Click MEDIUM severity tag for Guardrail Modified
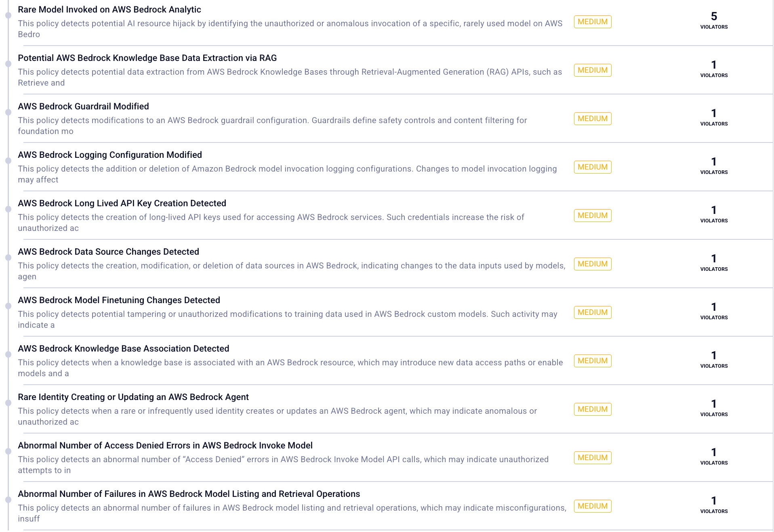 click(x=593, y=119)
